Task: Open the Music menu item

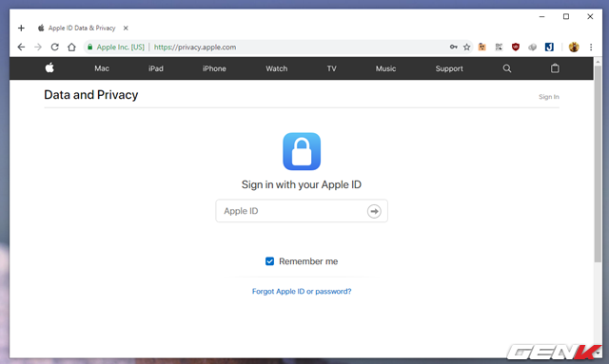Action: pyautogui.click(x=385, y=68)
